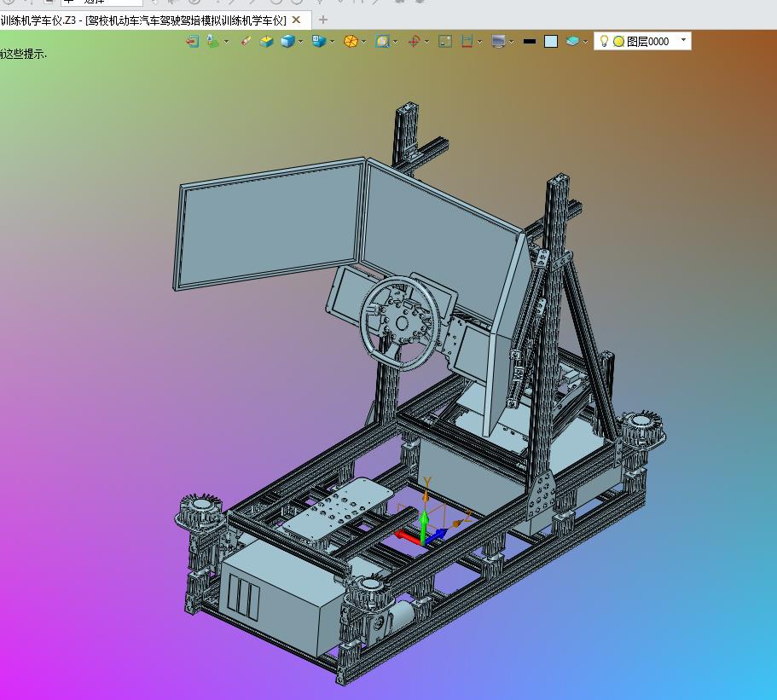Select the paintbrush attribute tool

pyautogui.click(x=246, y=41)
